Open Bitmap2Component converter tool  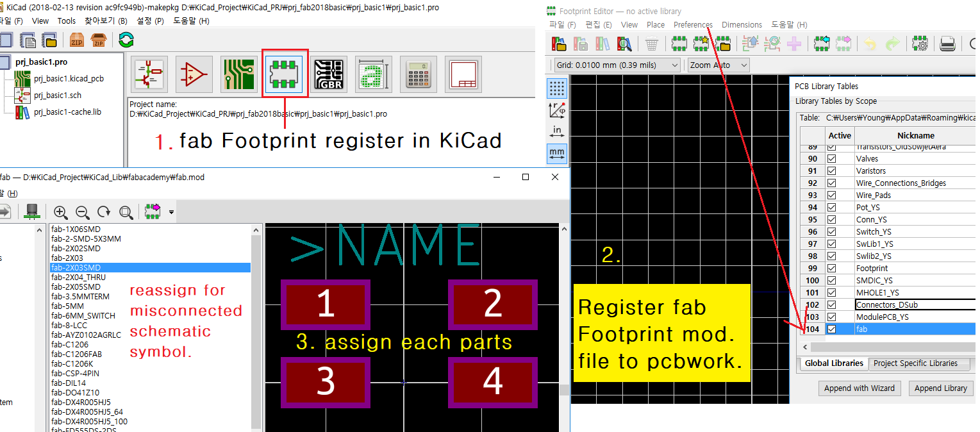(374, 75)
